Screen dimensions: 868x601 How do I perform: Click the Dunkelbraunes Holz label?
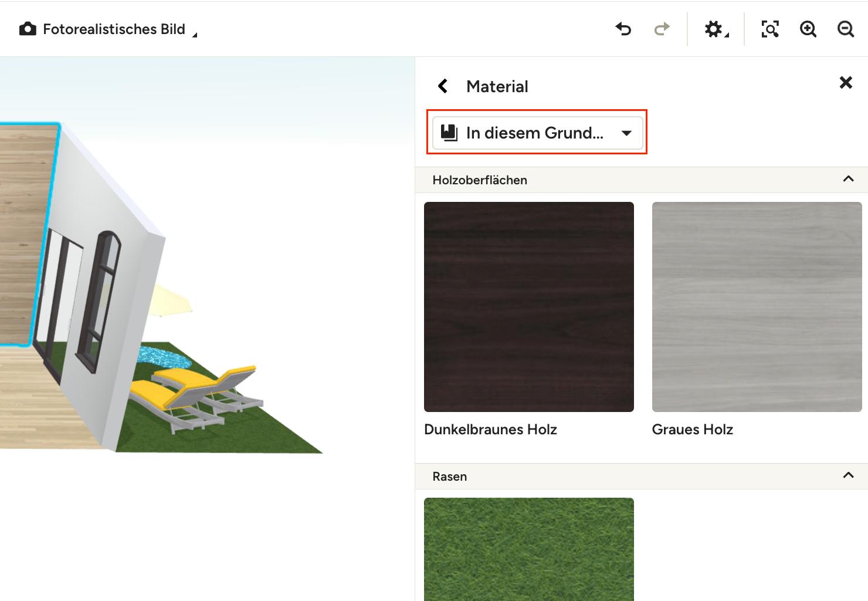pos(490,430)
